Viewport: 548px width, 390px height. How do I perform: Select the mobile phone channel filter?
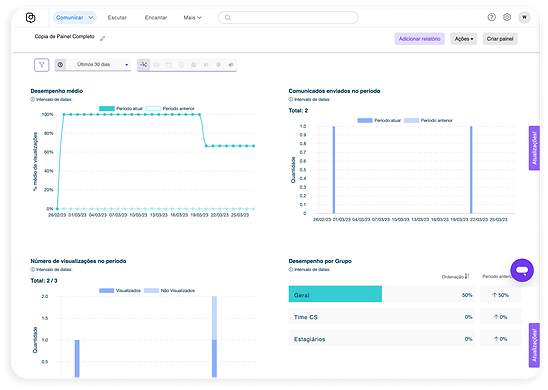pos(181,65)
